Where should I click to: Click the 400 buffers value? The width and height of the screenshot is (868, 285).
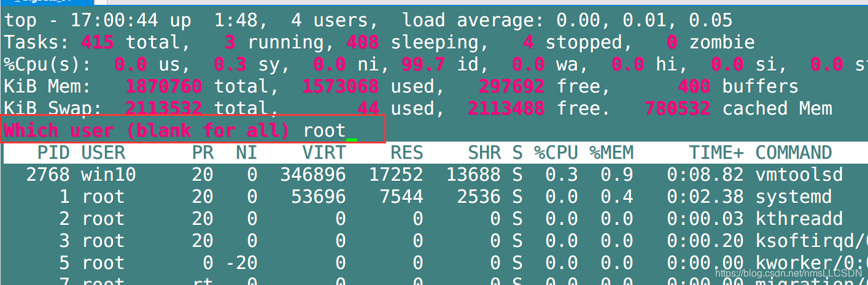[x=694, y=86]
